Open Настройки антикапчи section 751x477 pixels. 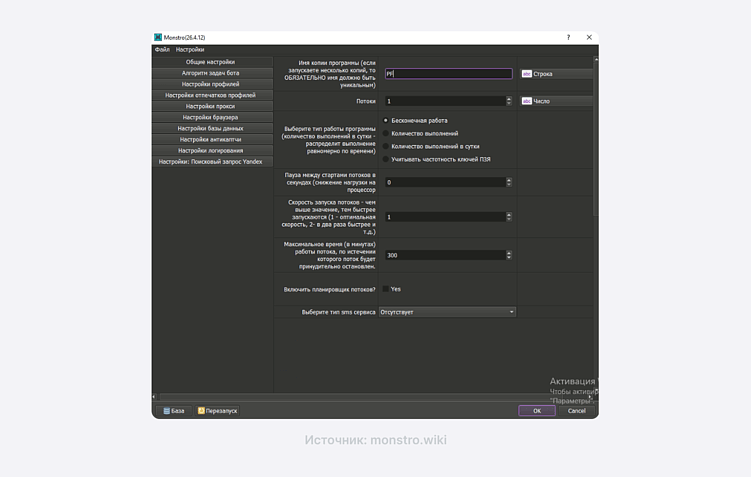(x=212, y=139)
